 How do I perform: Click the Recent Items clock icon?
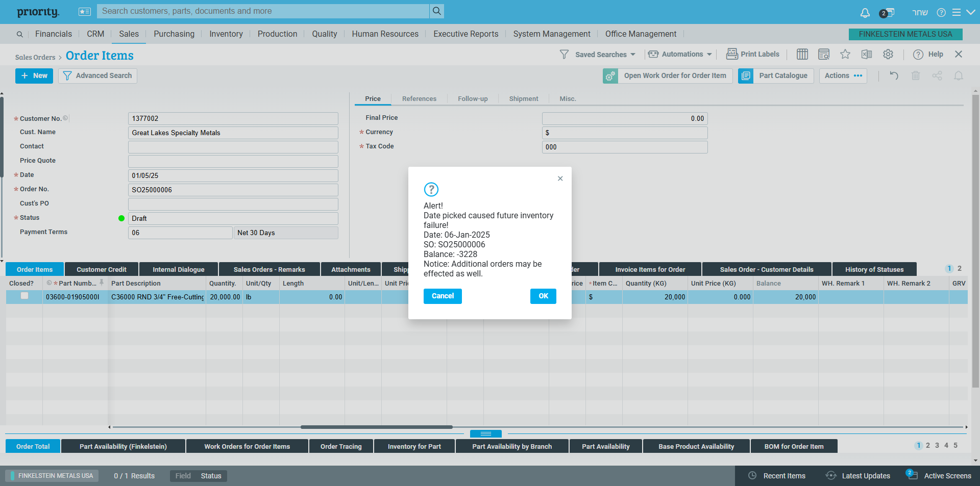[x=752, y=475]
